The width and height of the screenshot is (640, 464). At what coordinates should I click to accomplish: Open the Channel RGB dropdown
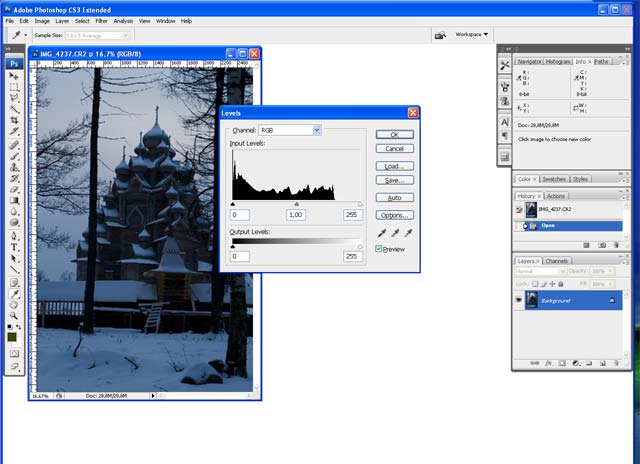pos(290,130)
